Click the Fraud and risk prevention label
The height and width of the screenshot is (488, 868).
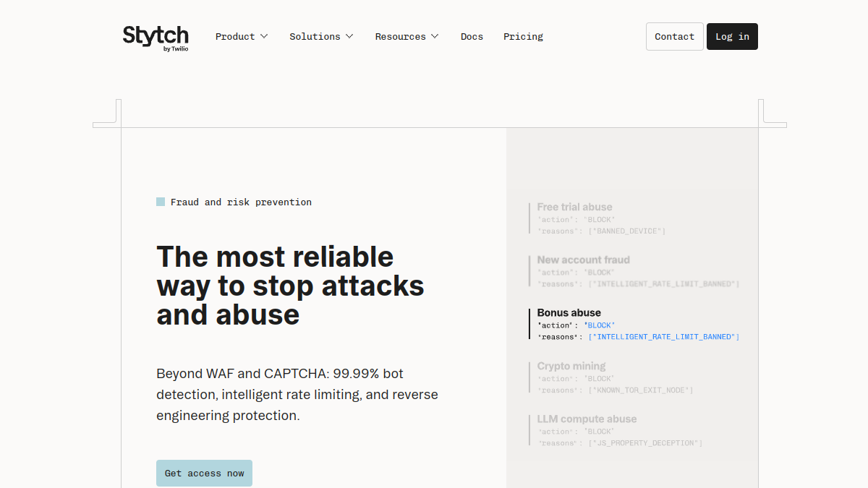point(241,202)
